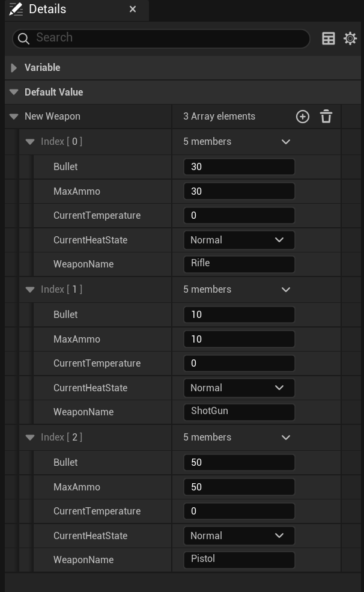Collapse Index [ 1 ] element

tap(30, 290)
